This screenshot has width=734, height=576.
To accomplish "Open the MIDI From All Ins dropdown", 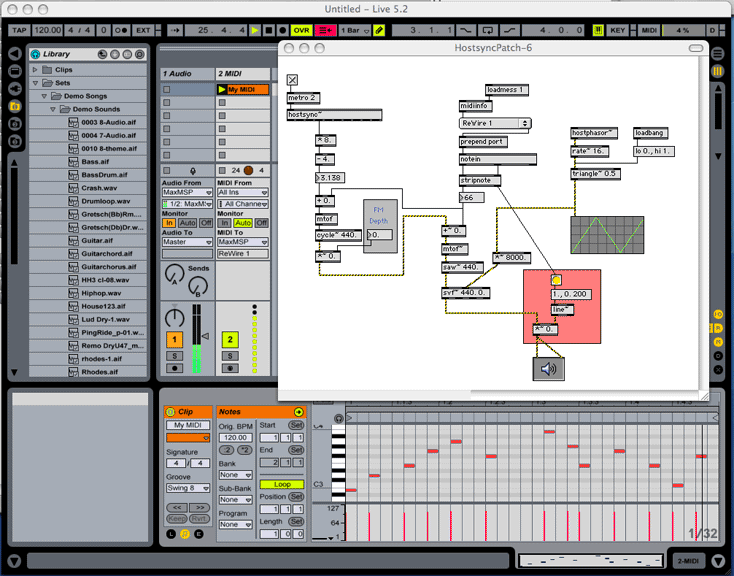I will coord(243,192).
